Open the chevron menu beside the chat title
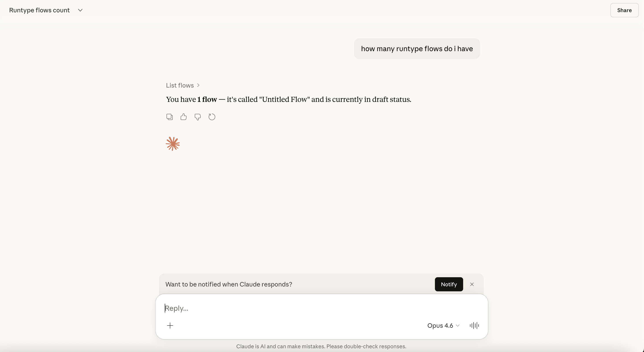Screen dimensions: 644x352 (80, 10)
